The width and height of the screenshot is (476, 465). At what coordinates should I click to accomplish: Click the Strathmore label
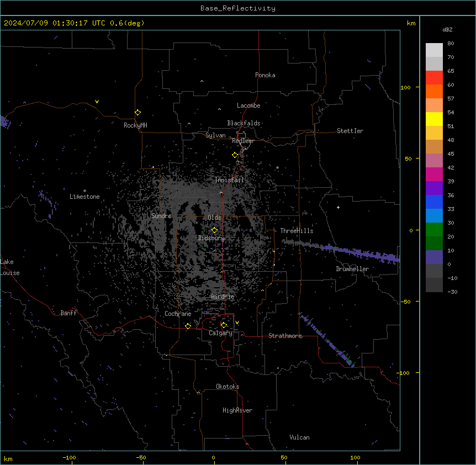[x=285, y=336]
